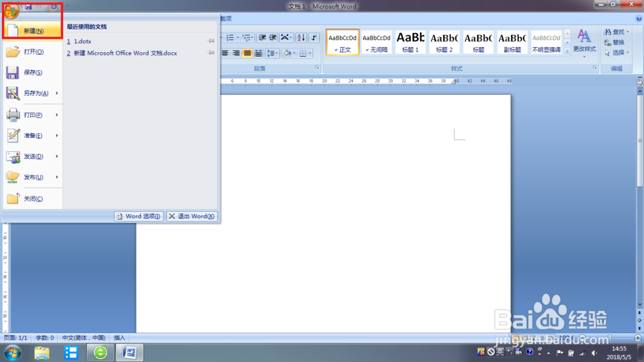Click the multilevel list icon

click(x=246, y=38)
